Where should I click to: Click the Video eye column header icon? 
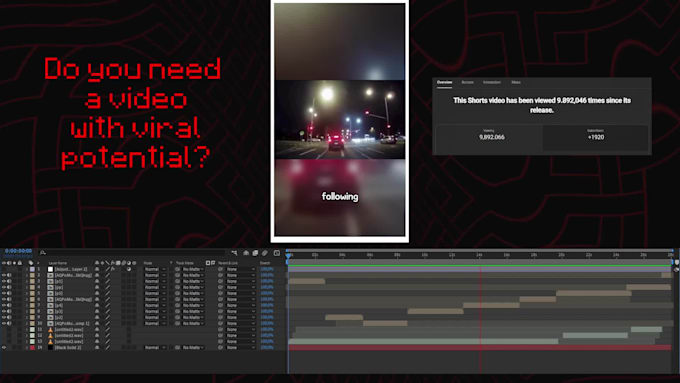[x=4, y=263]
